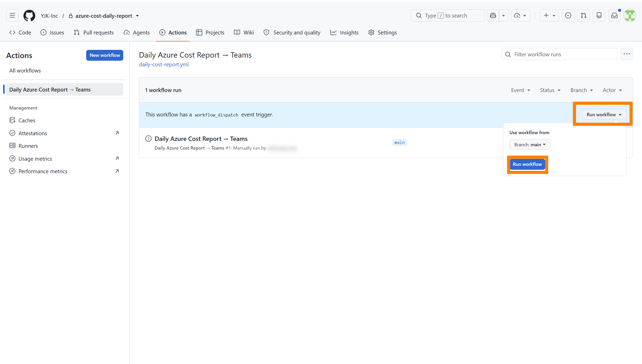Click the GitHub Octocat logo

point(29,16)
